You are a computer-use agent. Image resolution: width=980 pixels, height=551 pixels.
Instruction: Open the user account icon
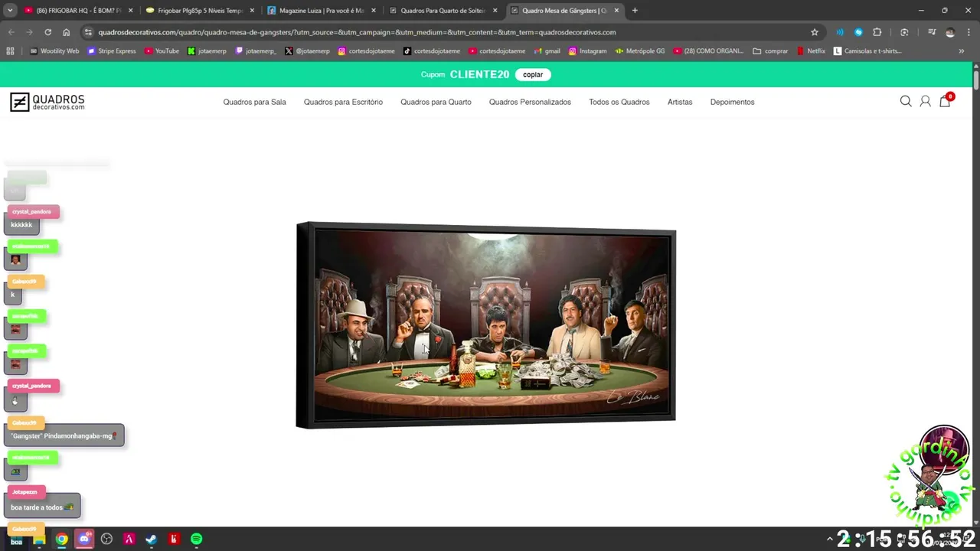[925, 101]
